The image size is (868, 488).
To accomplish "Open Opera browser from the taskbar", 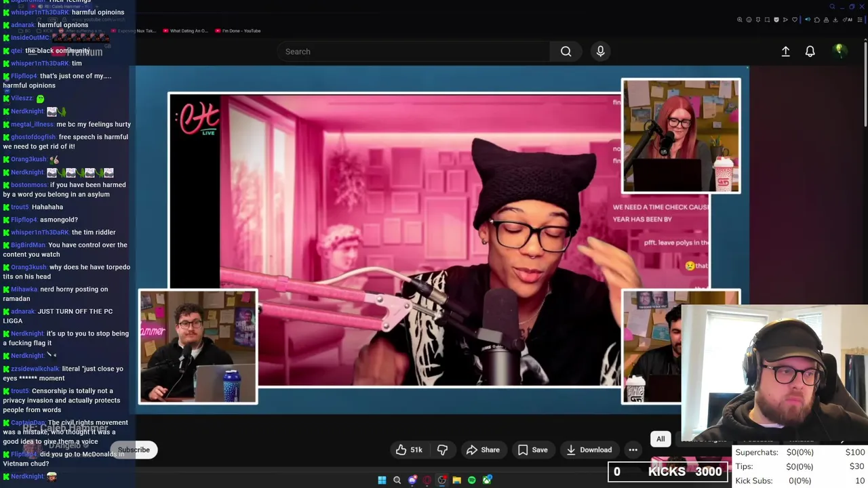I will pos(427,480).
